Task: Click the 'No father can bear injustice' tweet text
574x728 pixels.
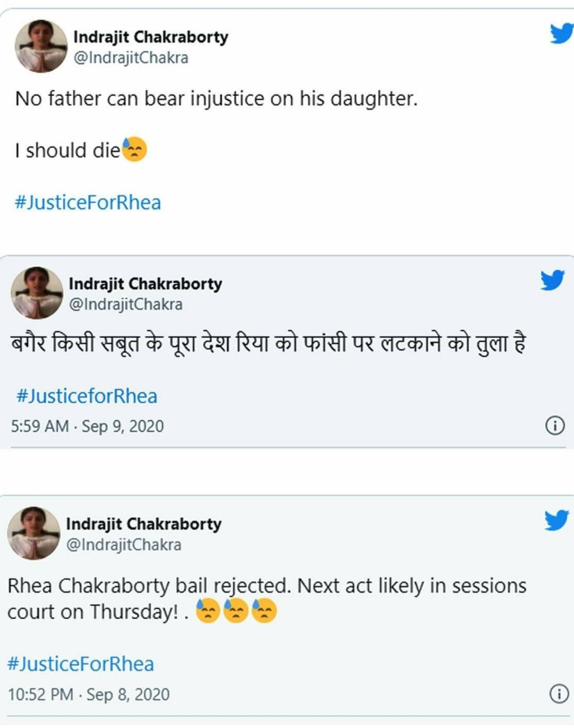Action: coord(216,99)
